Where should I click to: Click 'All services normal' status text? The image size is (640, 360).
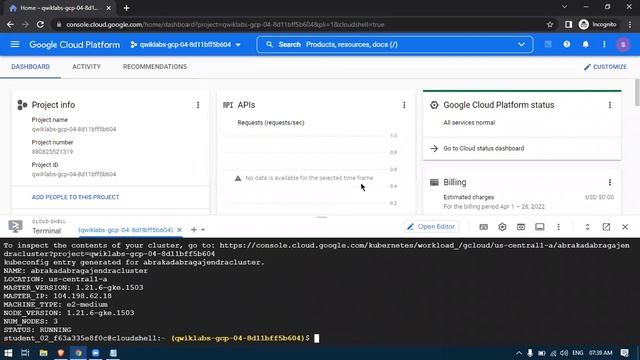pos(469,122)
